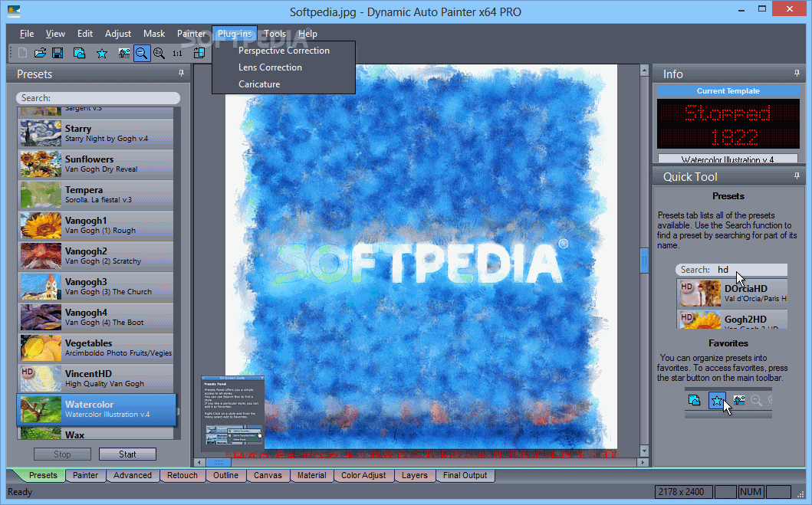Save with the floppy disk toolbar icon
Screen dimensions: 812x505
click(x=58, y=53)
